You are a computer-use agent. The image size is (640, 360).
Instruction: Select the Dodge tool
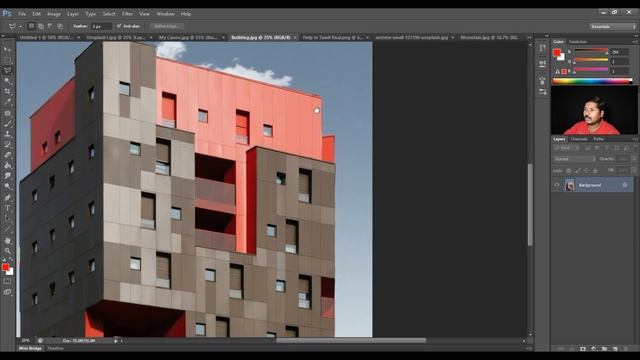click(x=7, y=187)
